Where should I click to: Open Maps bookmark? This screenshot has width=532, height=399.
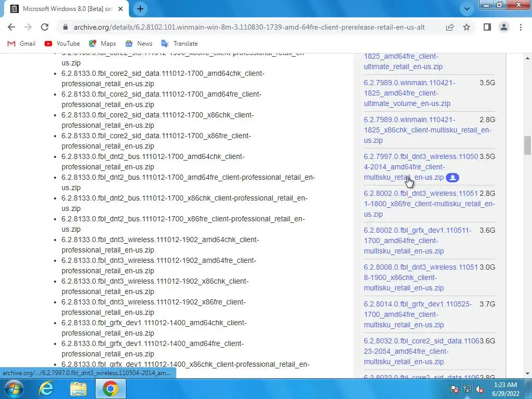tap(102, 44)
